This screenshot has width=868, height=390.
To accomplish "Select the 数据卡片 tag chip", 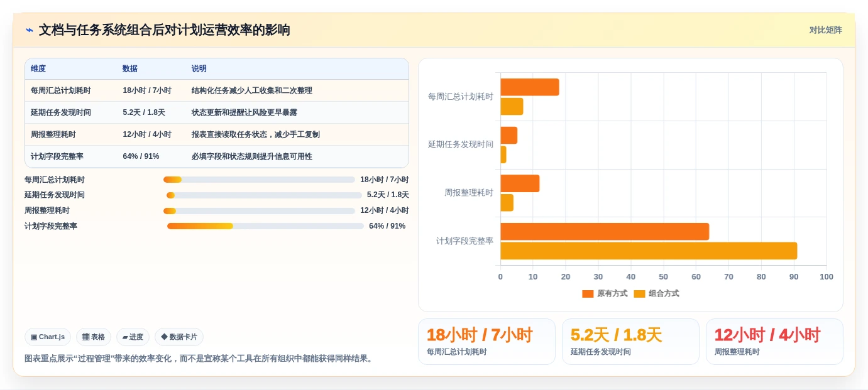I will click(179, 337).
